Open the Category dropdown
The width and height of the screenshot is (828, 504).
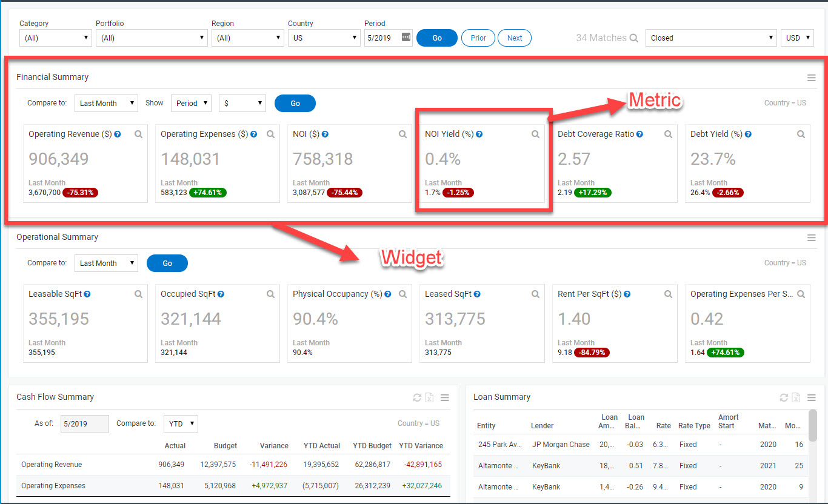56,38
